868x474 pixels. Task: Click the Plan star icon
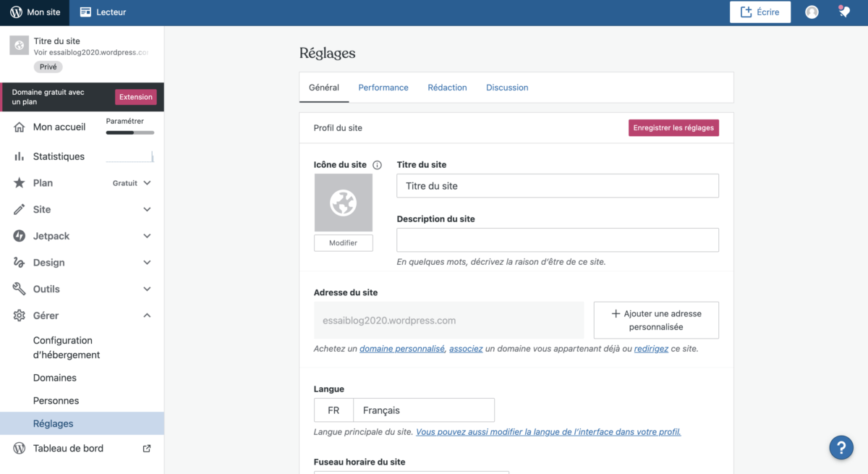[x=20, y=183]
